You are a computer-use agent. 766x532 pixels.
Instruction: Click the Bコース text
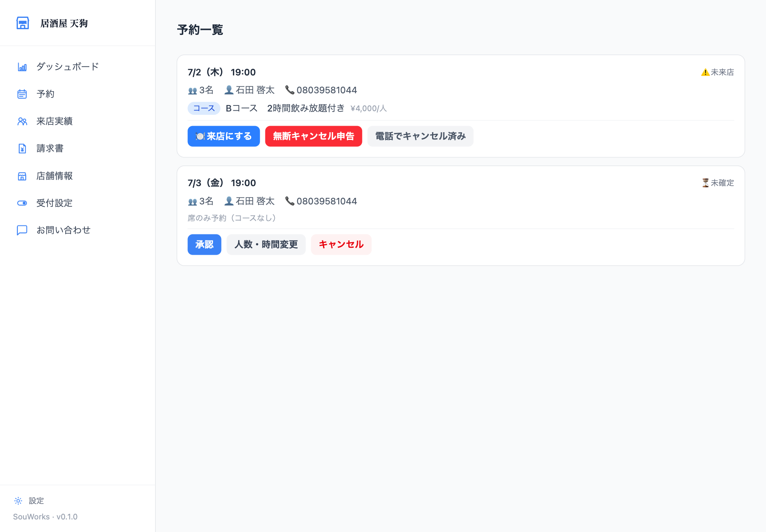point(242,108)
